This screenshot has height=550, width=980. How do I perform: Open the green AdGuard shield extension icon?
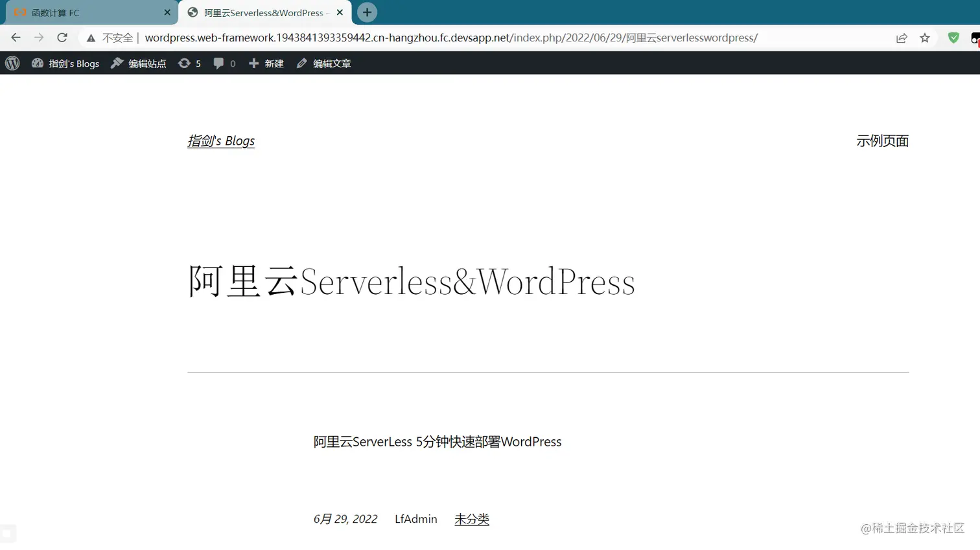pyautogui.click(x=953, y=38)
